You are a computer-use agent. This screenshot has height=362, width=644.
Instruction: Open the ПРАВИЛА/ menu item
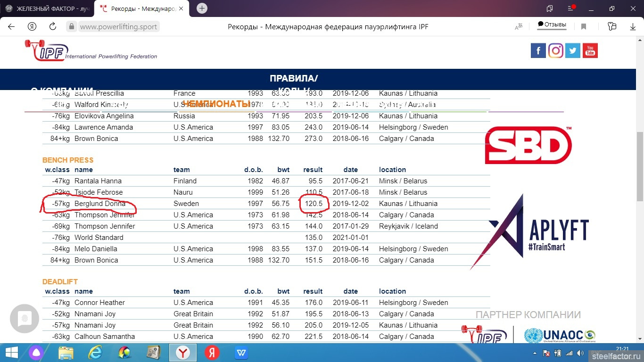294,78
